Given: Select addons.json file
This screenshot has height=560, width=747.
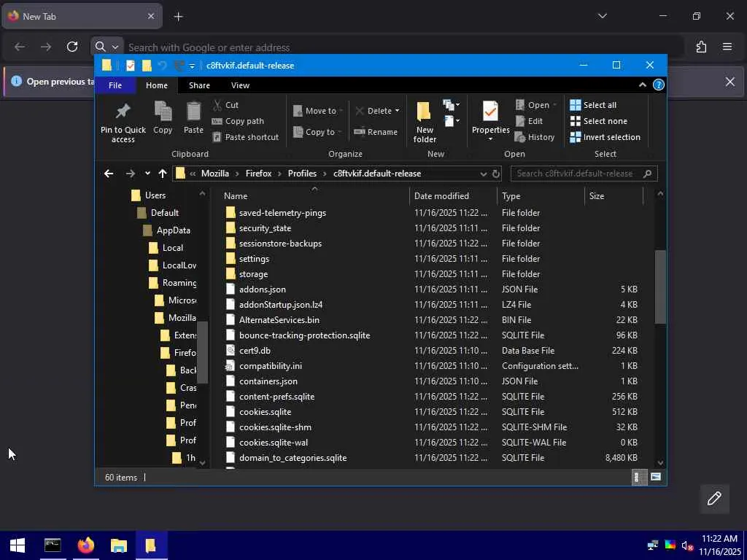Looking at the screenshot, I should 263,289.
